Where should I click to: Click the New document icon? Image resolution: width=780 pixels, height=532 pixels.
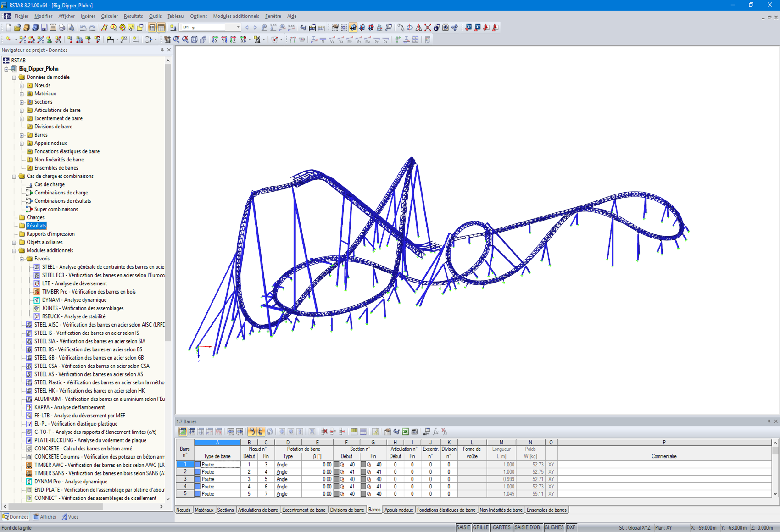[8, 28]
